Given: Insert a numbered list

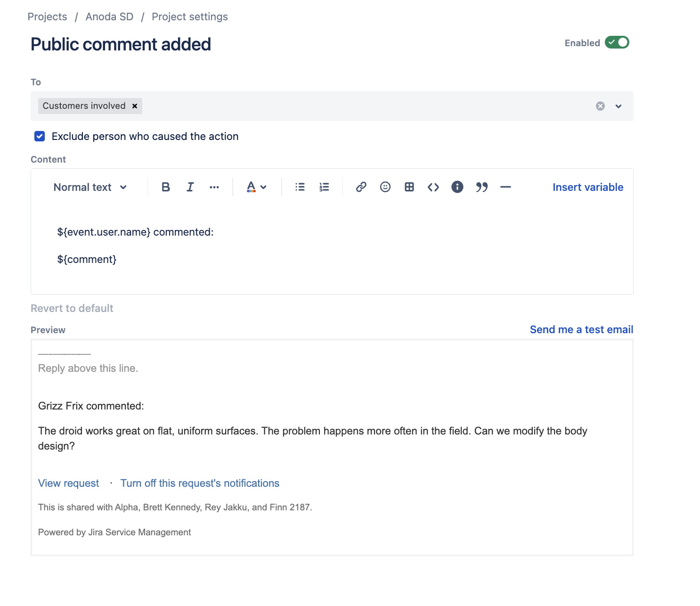Looking at the screenshot, I should click(x=324, y=187).
